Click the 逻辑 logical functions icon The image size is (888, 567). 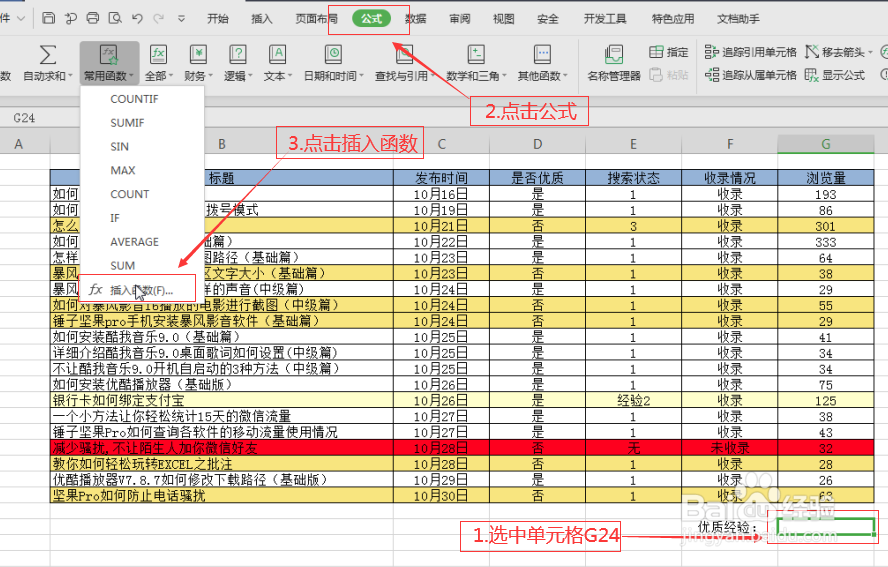click(x=237, y=55)
